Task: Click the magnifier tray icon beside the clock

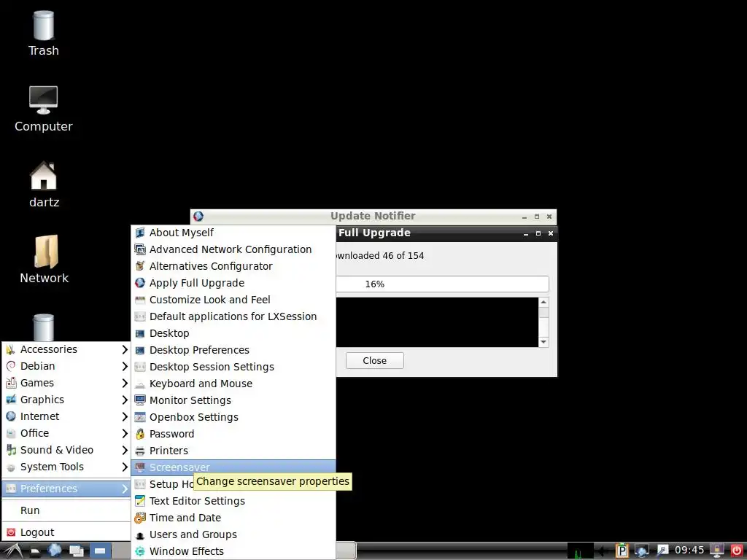Action: pyautogui.click(x=662, y=551)
